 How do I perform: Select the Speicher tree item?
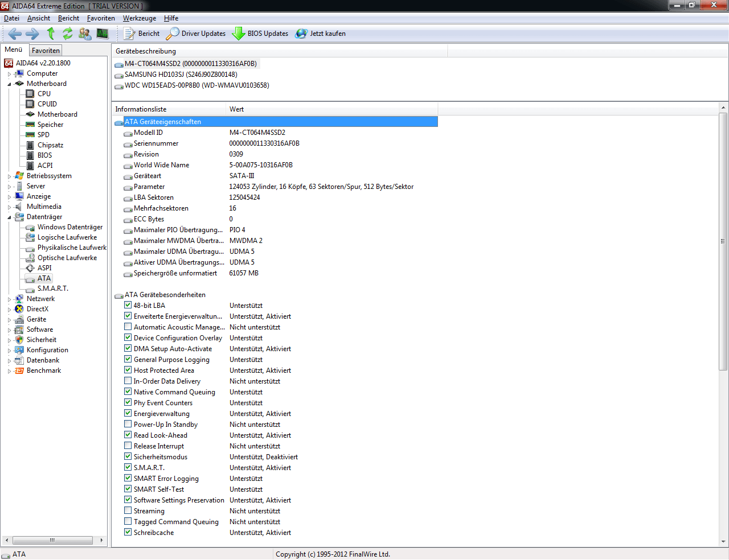(51, 125)
